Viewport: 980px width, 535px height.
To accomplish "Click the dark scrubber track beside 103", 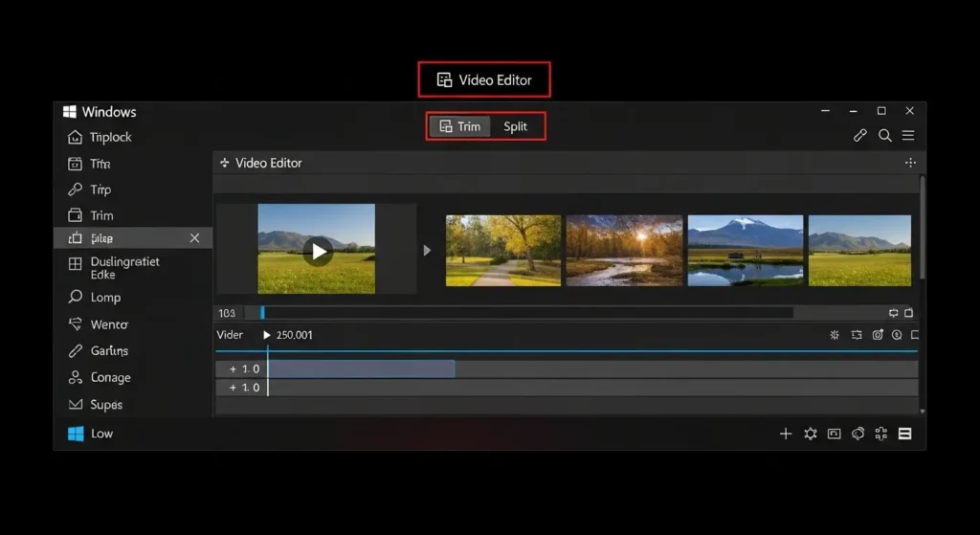I will tap(528, 313).
